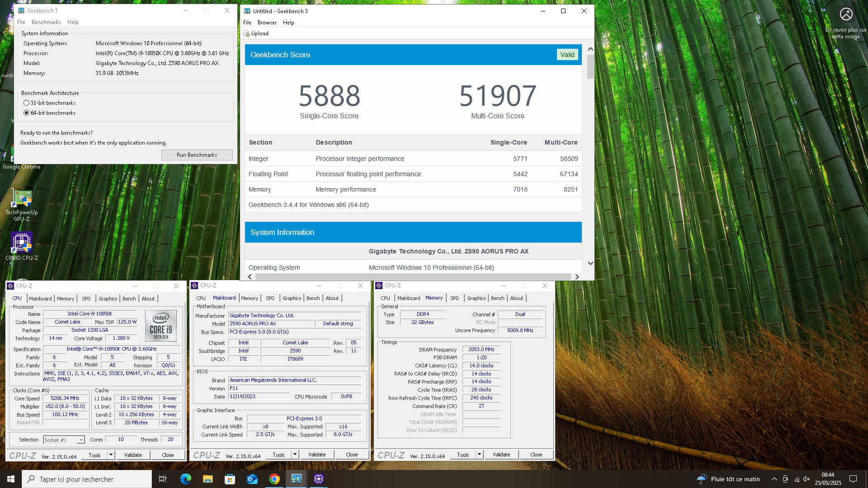Expand Tools dropdown arrow in Memory window
The width and height of the screenshot is (868, 488).
(x=479, y=455)
